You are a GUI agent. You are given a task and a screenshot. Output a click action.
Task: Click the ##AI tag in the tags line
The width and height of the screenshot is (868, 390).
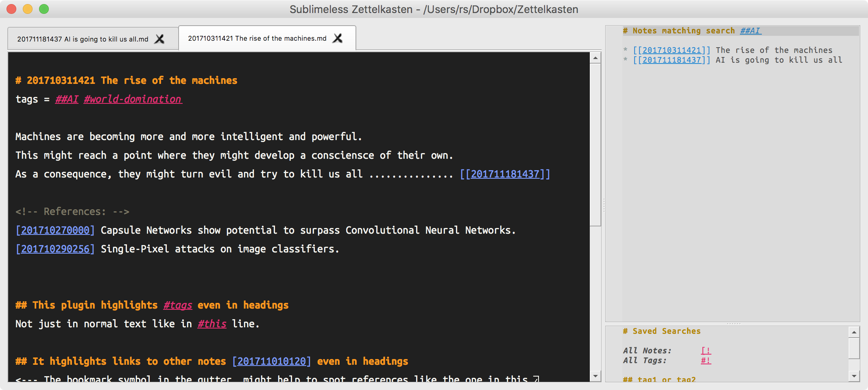point(67,99)
